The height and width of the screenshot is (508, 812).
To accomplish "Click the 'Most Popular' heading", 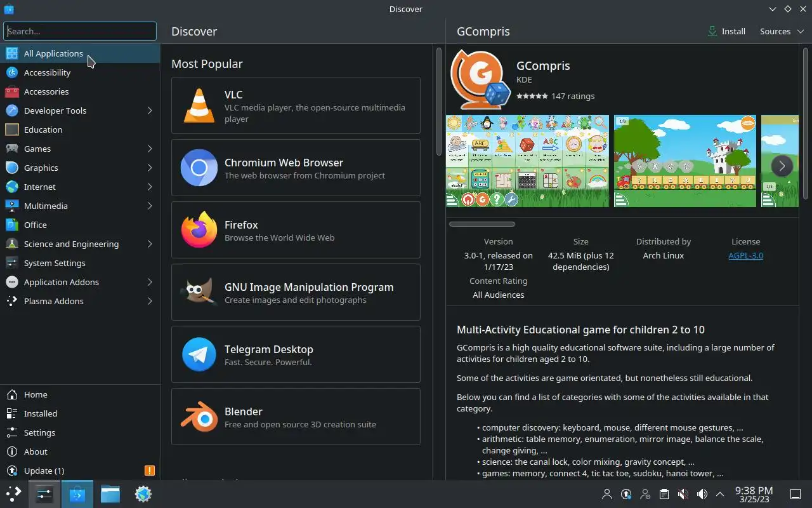I will pyautogui.click(x=207, y=63).
